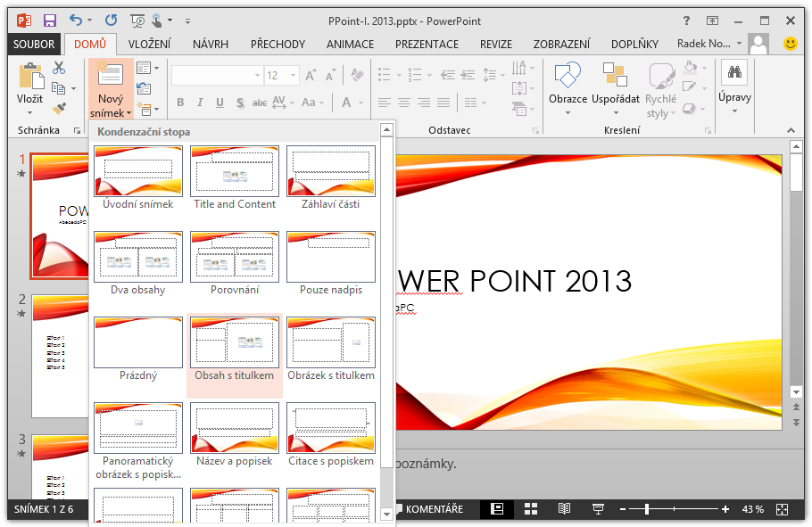Open Uspořádat arrange menu
812x527 pixels.
tap(615, 89)
